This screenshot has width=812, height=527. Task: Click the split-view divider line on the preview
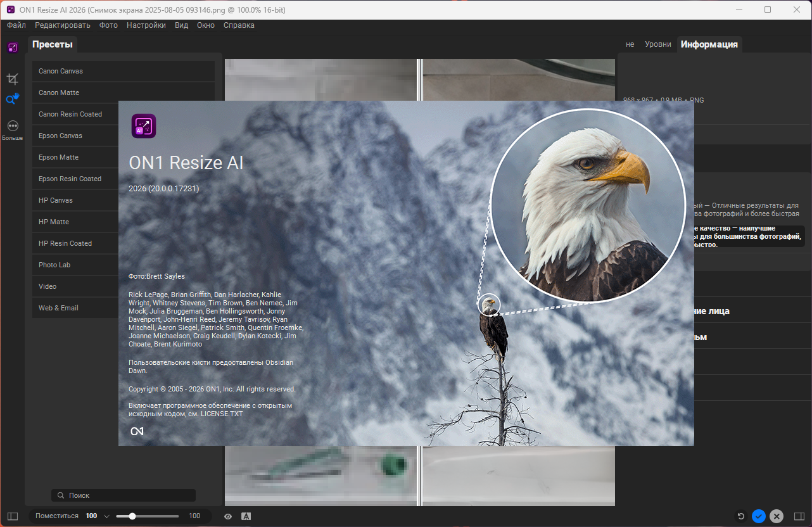click(419, 80)
